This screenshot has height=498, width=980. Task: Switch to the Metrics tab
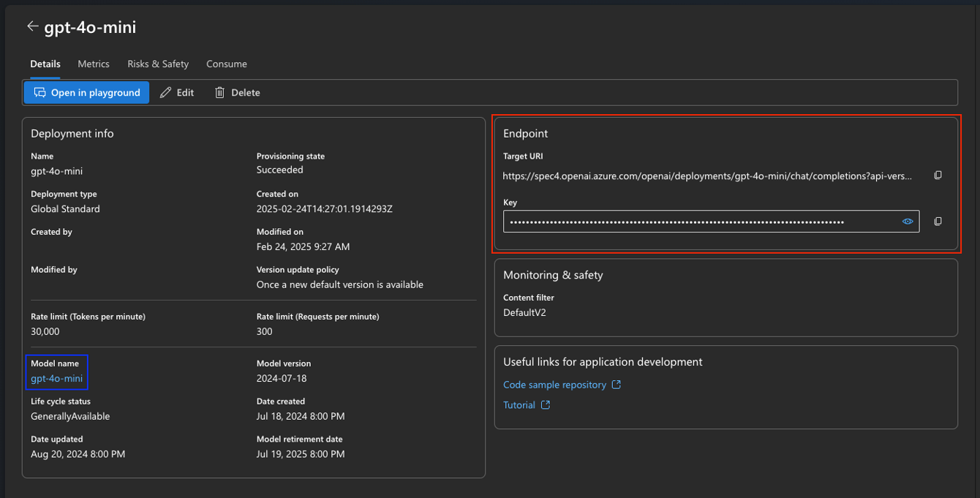[94, 64]
